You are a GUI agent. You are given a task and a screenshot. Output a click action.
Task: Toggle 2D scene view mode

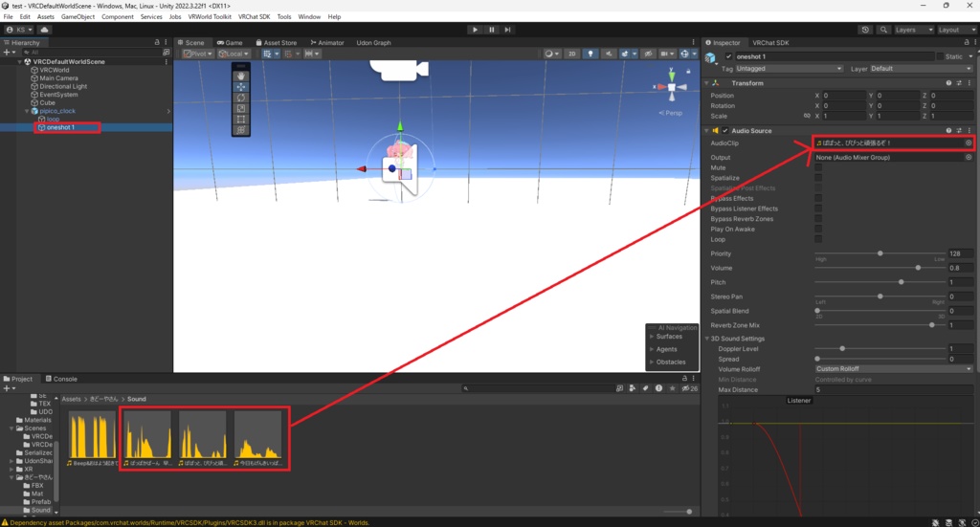point(572,54)
